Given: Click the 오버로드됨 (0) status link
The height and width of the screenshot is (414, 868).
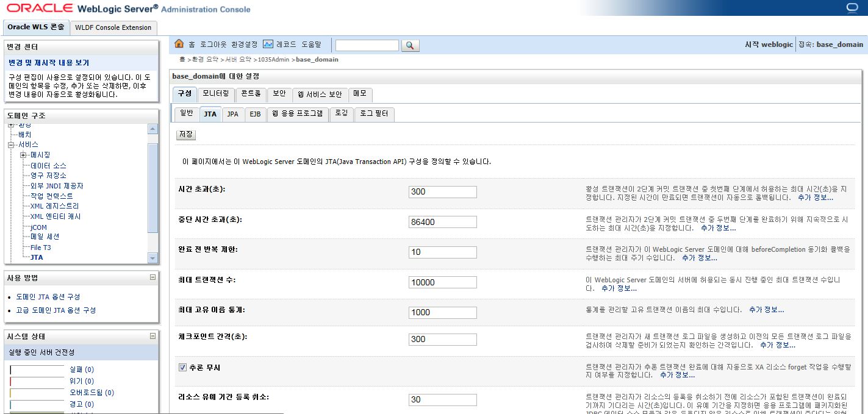Looking at the screenshot, I should (x=92, y=393).
